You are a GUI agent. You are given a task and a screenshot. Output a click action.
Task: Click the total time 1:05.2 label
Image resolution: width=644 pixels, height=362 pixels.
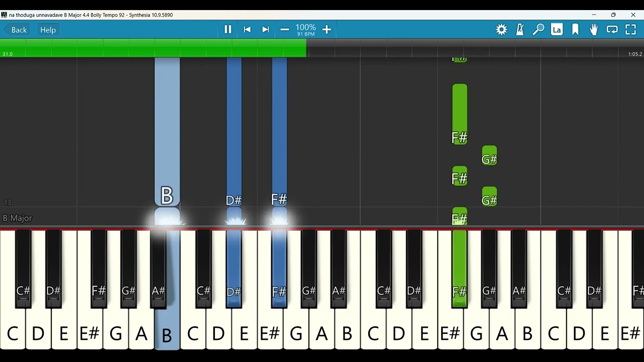[x=635, y=54]
